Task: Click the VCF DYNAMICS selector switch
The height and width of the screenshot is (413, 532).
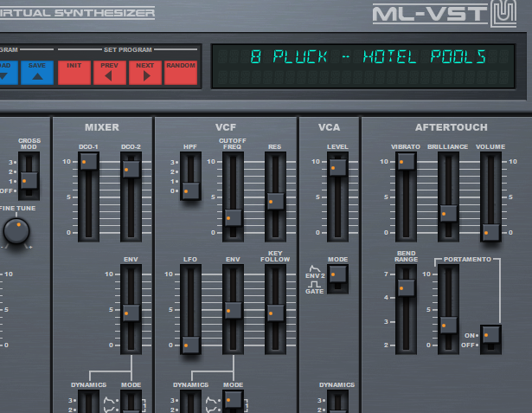Action: point(191,402)
